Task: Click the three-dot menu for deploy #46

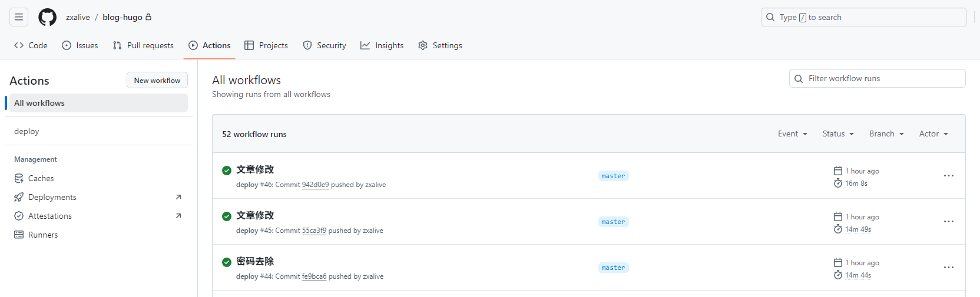Action: 948,176
